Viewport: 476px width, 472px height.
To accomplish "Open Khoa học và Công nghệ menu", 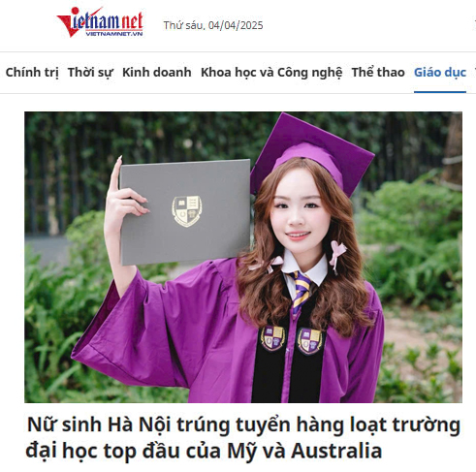I will pyautogui.click(x=271, y=73).
